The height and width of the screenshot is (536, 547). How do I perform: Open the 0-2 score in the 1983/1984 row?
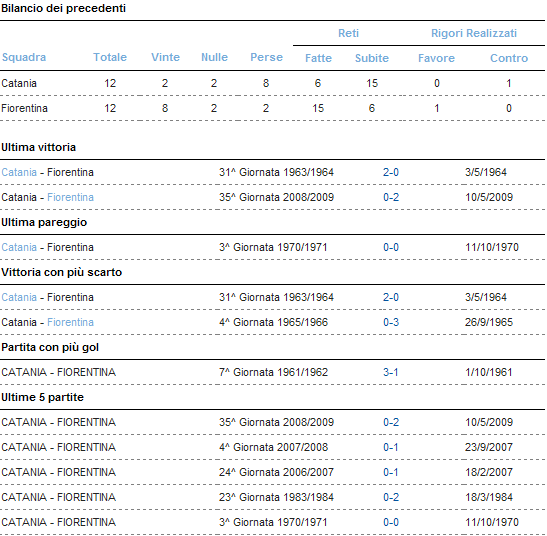tap(391, 497)
